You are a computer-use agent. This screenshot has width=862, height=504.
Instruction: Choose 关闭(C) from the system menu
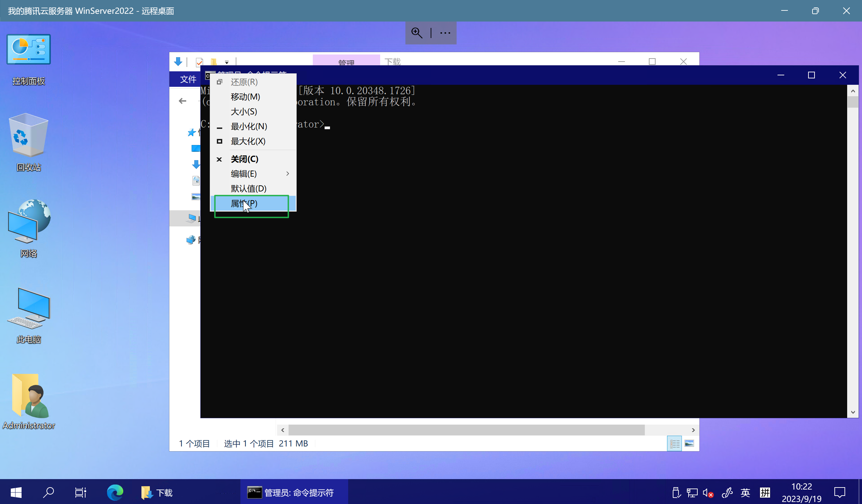click(253, 159)
